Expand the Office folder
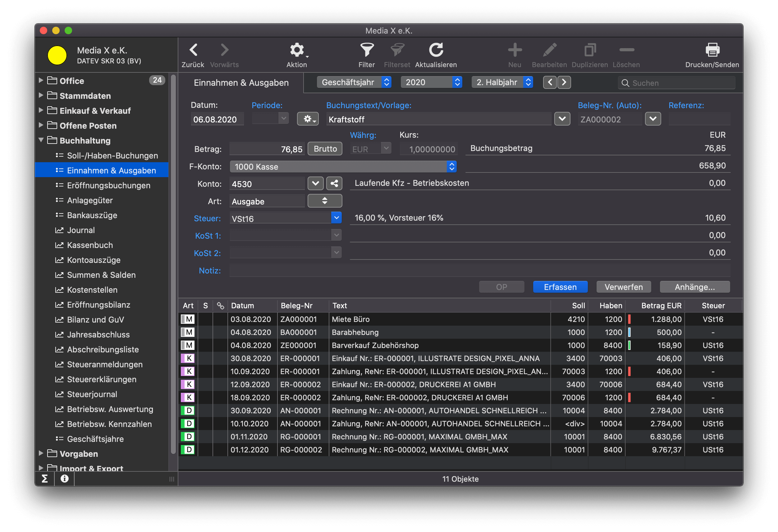Image resolution: width=778 pixels, height=532 pixels. pos(41,80)
